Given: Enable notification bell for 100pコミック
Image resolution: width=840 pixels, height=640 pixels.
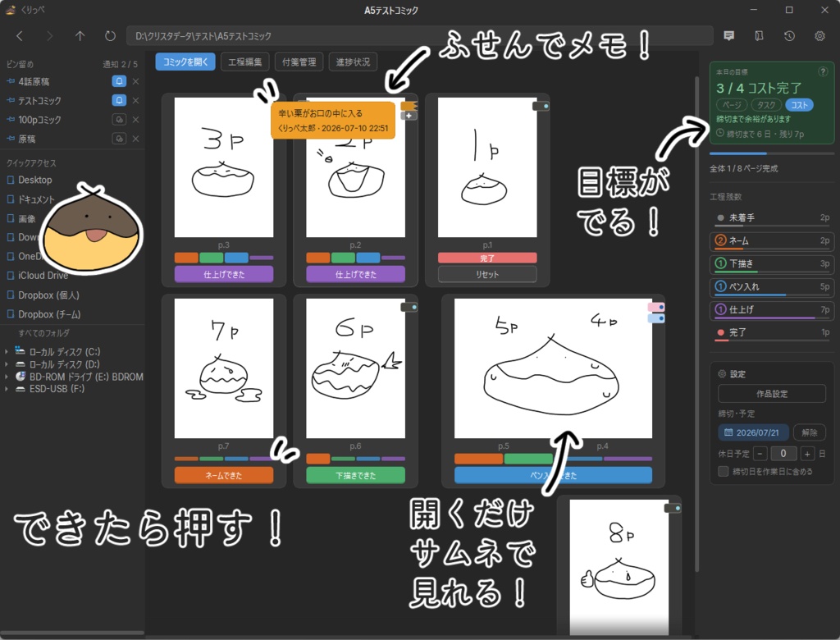Looking at the screenshot, I should coord(119,120).
